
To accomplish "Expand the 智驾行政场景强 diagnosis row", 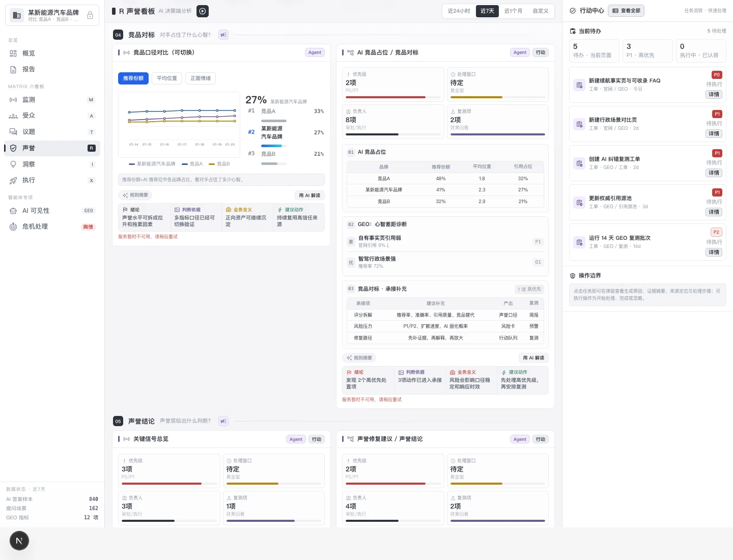I will tap(445, 262).
